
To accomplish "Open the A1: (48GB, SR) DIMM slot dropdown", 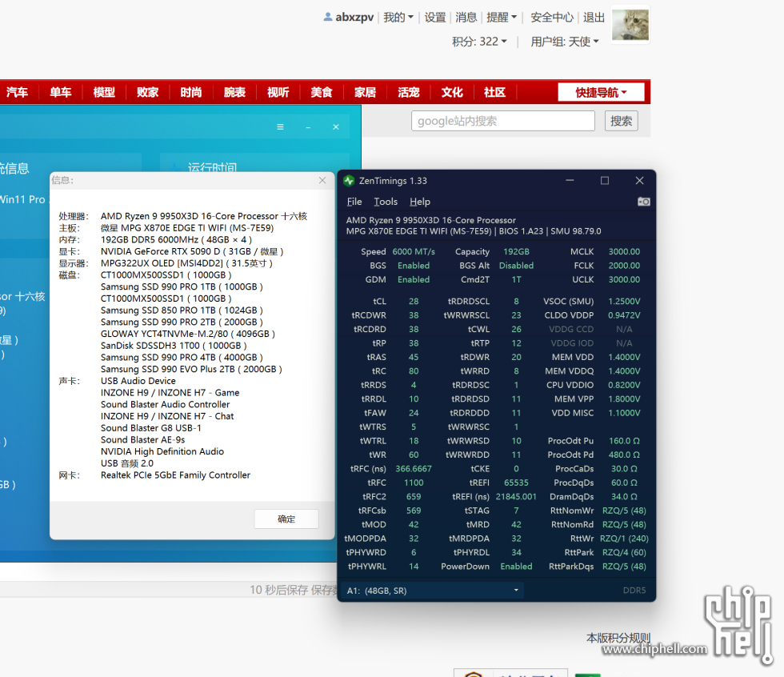I will click(433, 591).
